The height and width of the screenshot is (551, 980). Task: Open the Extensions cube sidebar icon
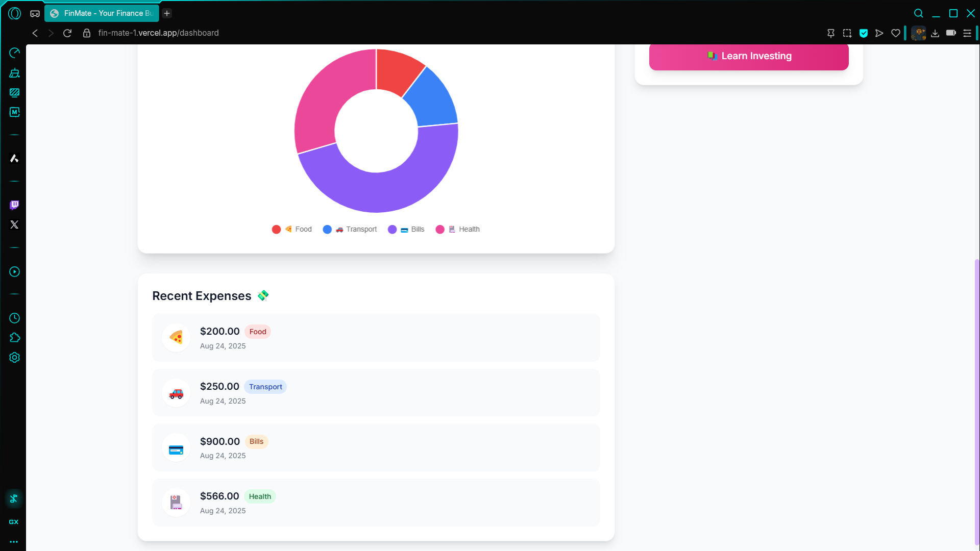[x=14, y=338]
